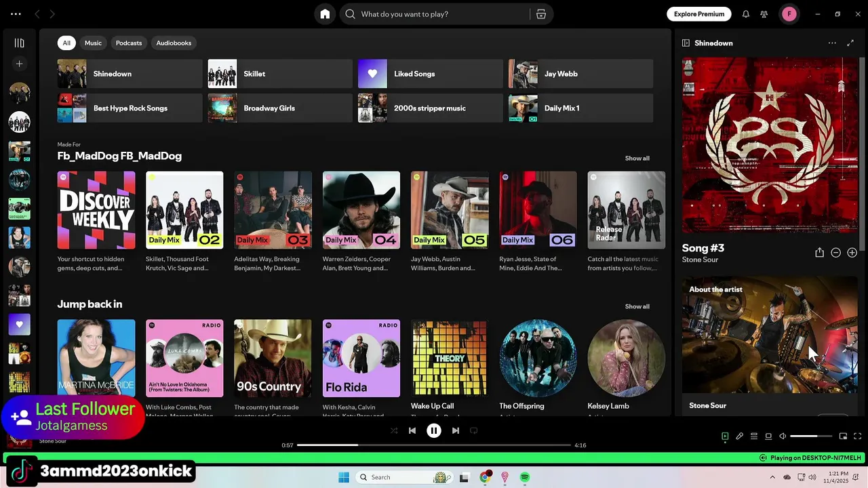Skip to the previous track
868x488 pixels.
pyautogui.click(x=412, y=430)
